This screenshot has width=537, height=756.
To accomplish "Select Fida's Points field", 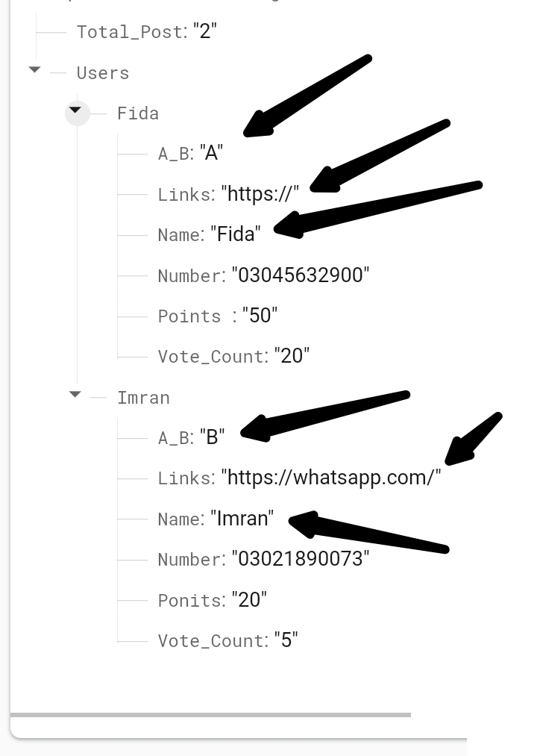I will (189, 316).
